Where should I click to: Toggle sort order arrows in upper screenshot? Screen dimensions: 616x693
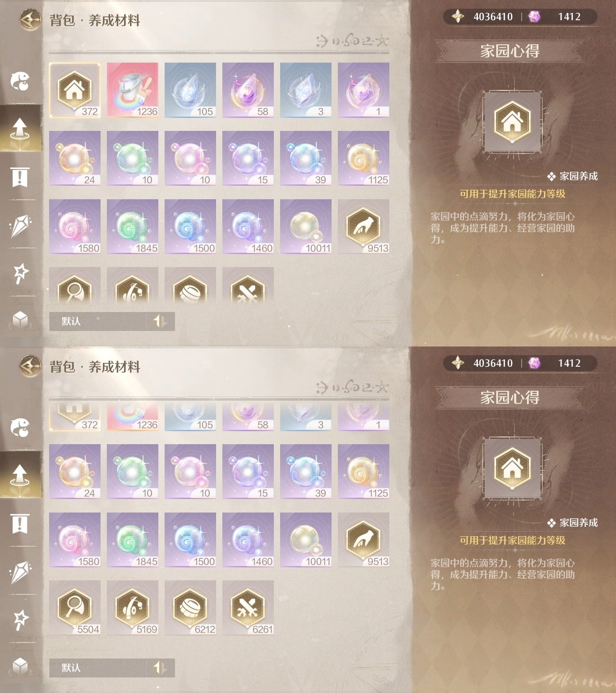pyautogui.click(x=160, y=321)
